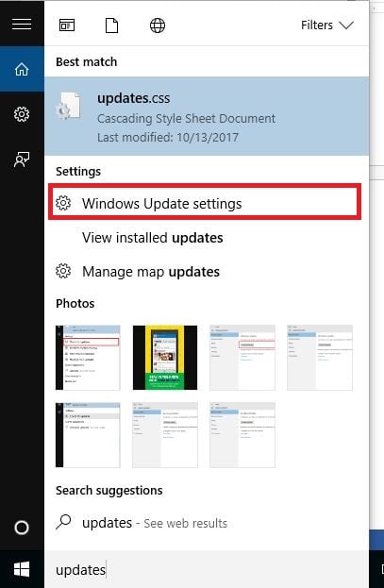Open fourth photo thumbnail in top row
The height and width of the screenshot is (588, 384).
point(320,358)
